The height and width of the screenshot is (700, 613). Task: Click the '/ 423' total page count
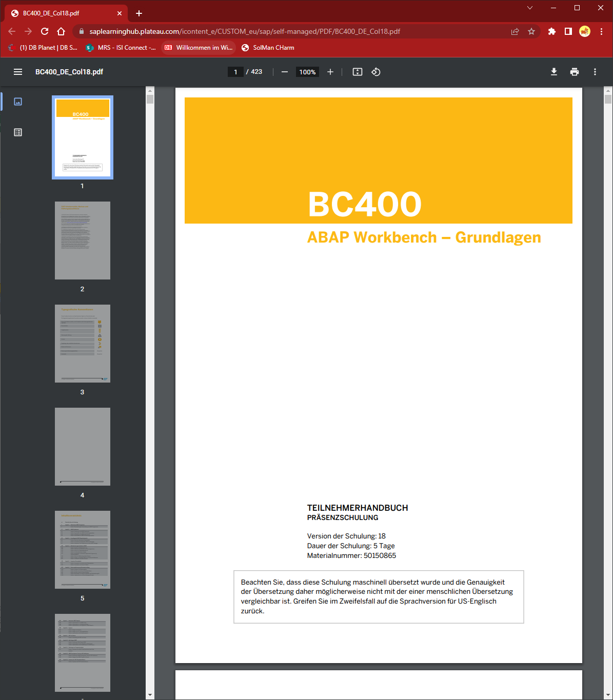tap(254, 72)
